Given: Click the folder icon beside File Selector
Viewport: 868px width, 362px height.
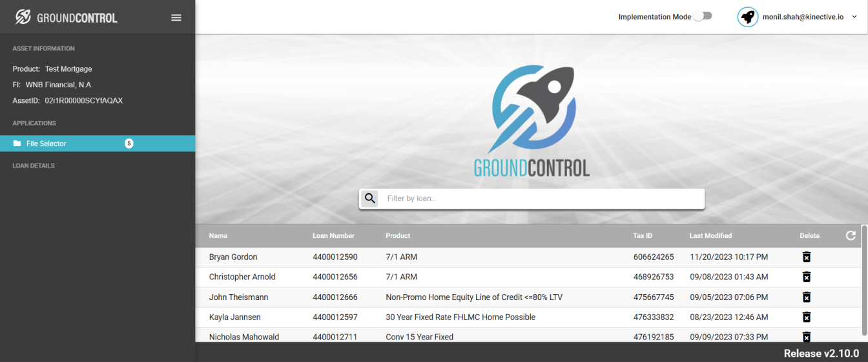Looking at the screenshot, I should coord(17,144).
